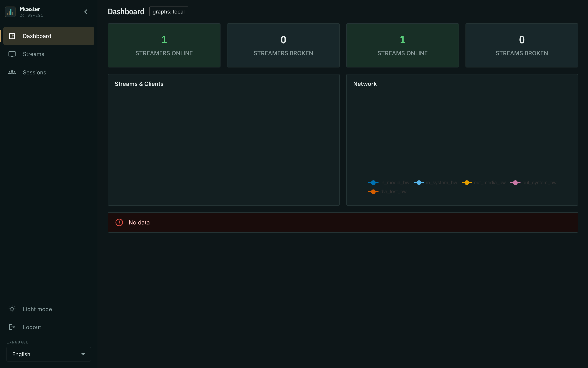Viewport: 588px width, 368px height.
Task: Click the Streamers Online card
Action: (164, 45)
